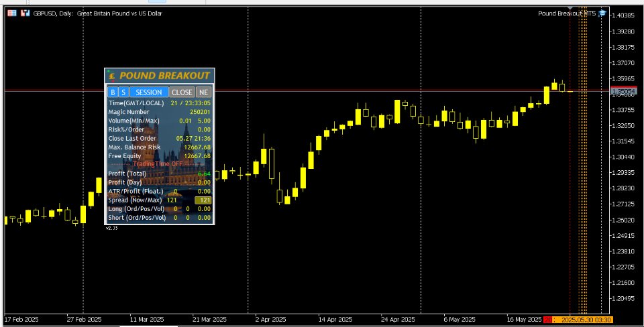This screenshot has height=327, width=644.
Task: Click the 'Pound Breakout MT5' expert label
Action: pyautogui.click(x=567, y=13)
